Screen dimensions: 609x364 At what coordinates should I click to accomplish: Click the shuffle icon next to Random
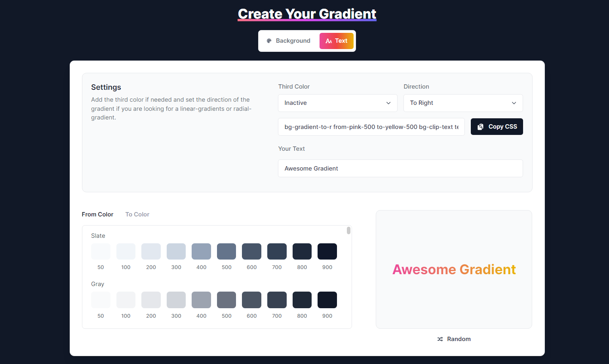[x=440, y=339]
